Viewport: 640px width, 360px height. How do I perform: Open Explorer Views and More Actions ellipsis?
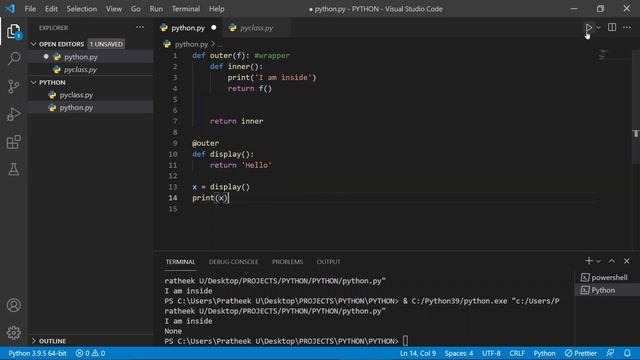pos(140,27)
